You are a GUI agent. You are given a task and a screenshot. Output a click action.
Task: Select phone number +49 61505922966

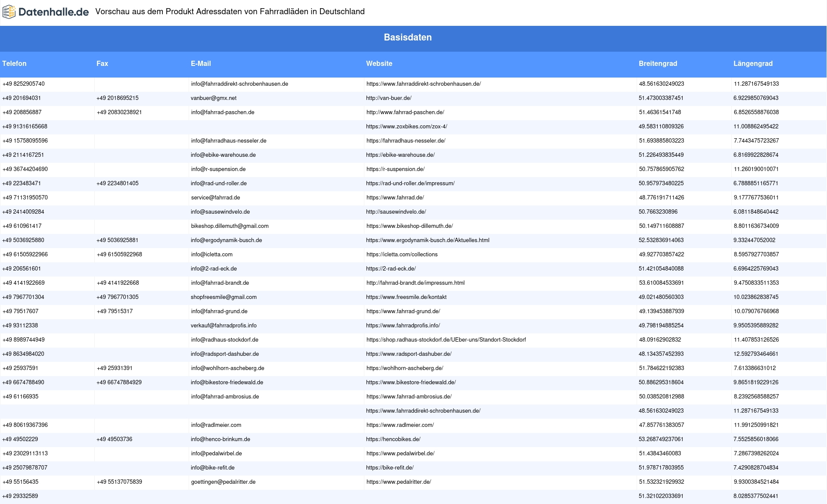pyautogui.click(x=25, y=255)
